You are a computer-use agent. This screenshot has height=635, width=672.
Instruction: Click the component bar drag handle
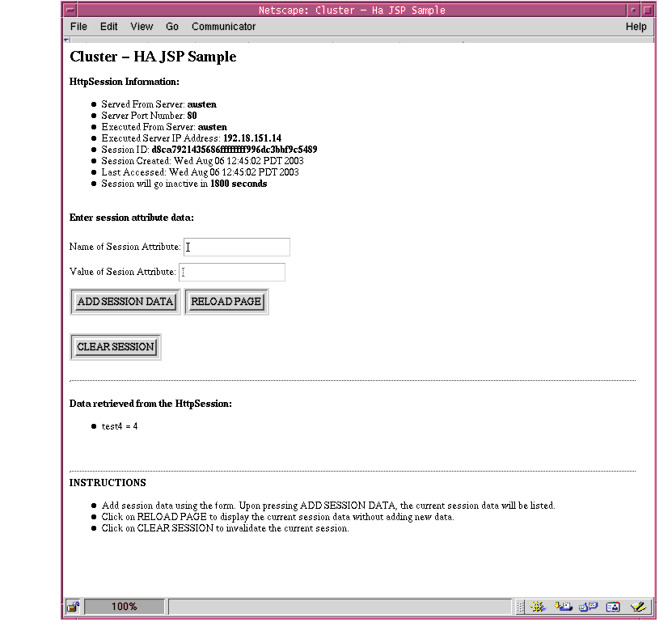pos(521,607)
